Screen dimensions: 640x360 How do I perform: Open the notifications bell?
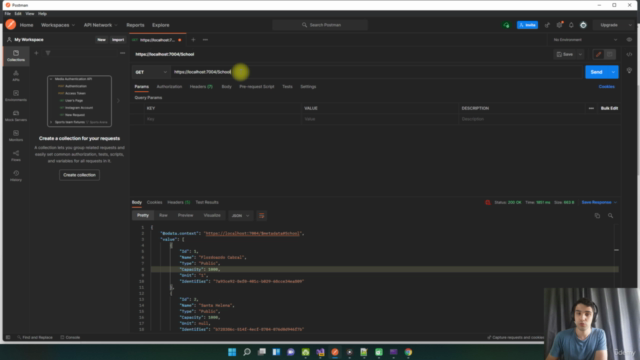tap(571, 25)
